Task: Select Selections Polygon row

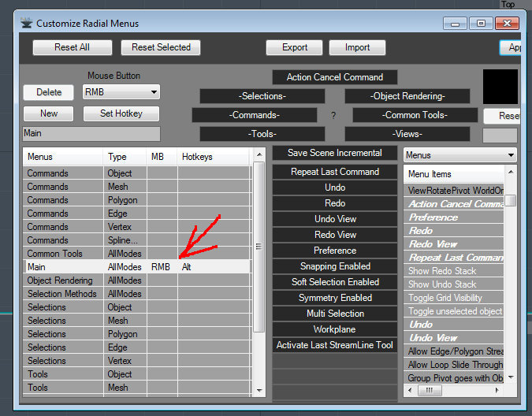Action: click(x=137, y=334)
